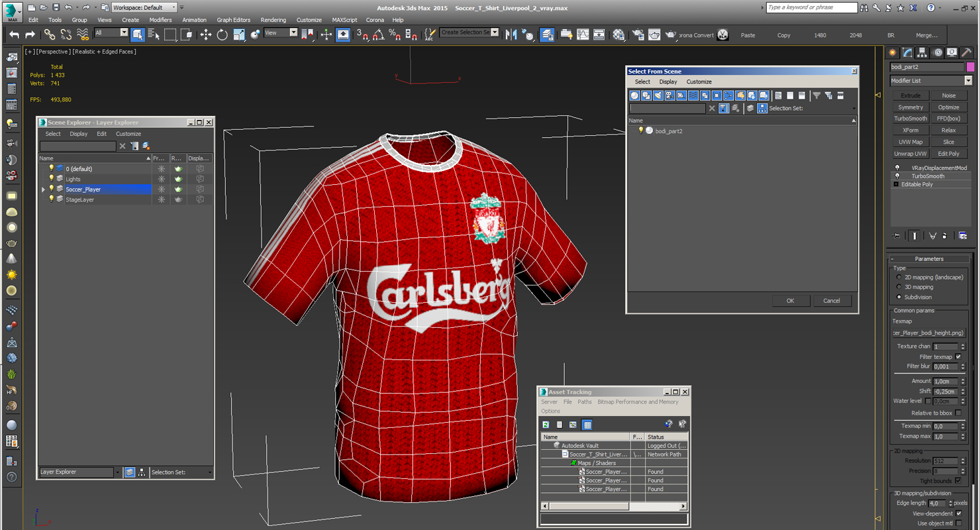This screenshot has width=980, height=530.
Task: Click refresh icon in Asset Tracking
Action: 546,425
